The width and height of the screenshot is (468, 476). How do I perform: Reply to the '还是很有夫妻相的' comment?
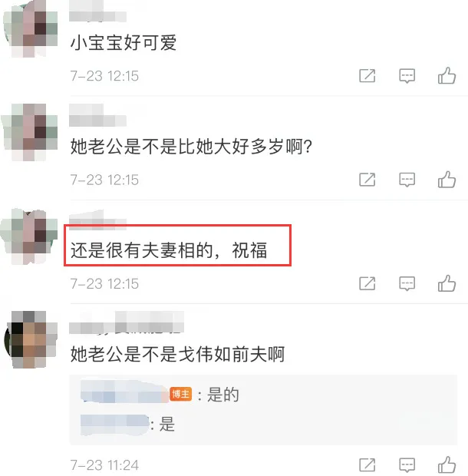click(407, 284)
